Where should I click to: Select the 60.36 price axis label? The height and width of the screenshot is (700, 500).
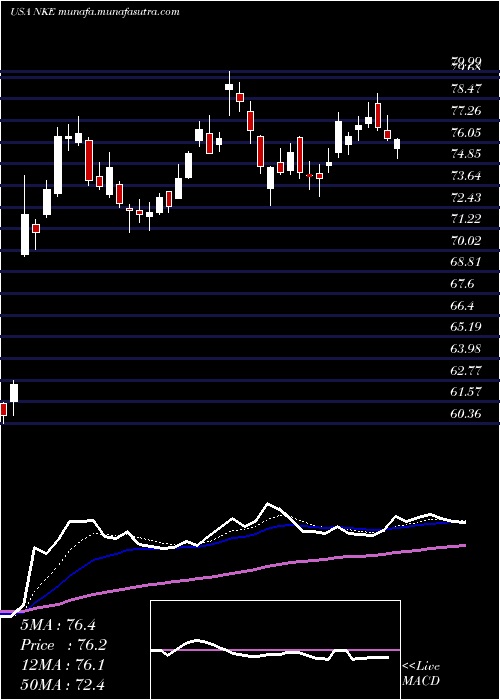pos(467,414)
